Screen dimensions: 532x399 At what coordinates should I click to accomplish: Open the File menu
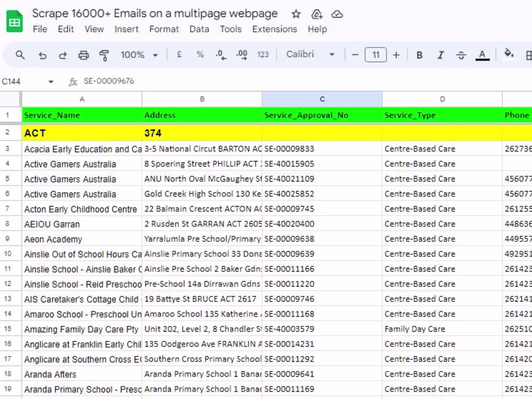tap(40, 29)
